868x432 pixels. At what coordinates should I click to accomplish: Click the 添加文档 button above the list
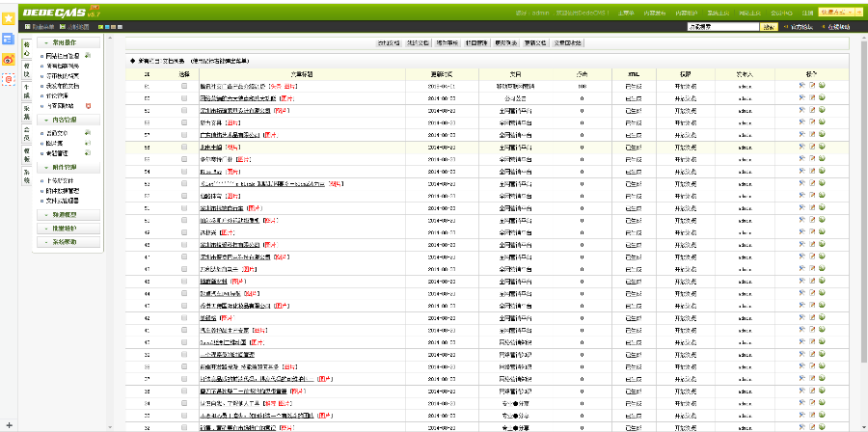click(x=389, y=43)
